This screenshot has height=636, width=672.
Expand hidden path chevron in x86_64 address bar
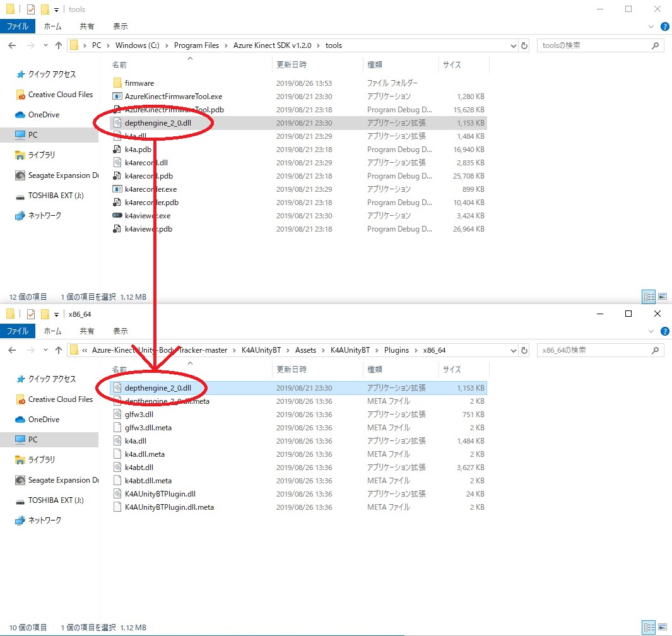pos(85,350)
